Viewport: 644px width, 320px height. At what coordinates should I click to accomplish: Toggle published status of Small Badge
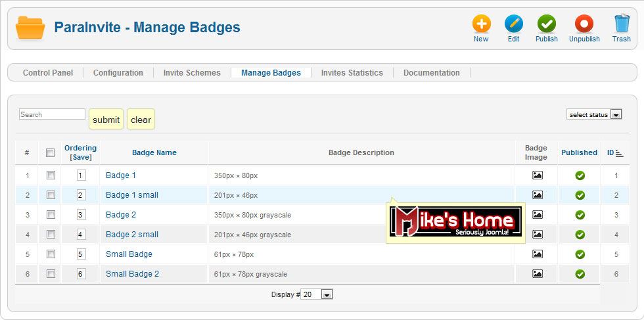[x=580, y=254]
